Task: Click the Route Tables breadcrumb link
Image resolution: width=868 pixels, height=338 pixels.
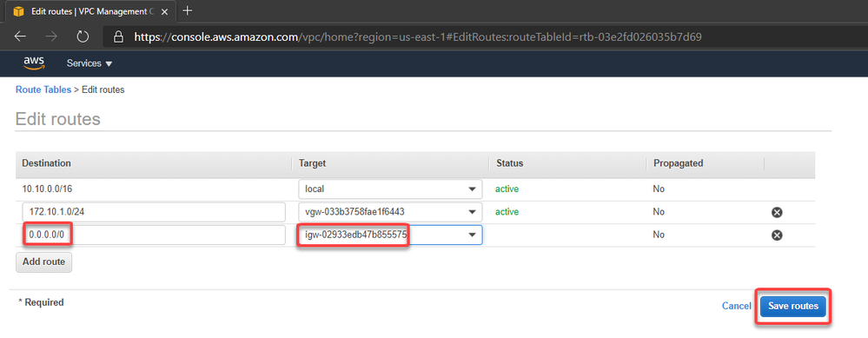Action: pyautogui.click(x=43, y=89)
